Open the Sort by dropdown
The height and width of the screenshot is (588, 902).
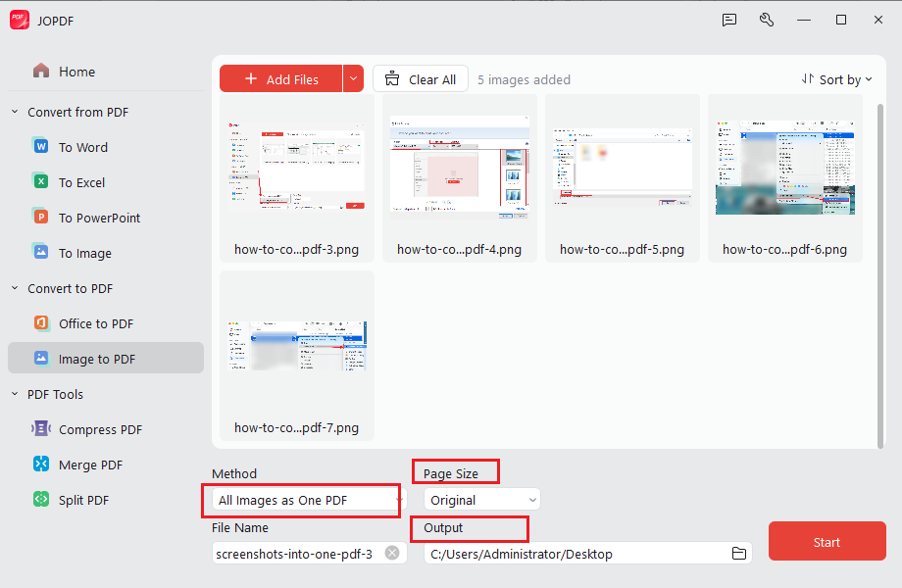click(837, 80)
